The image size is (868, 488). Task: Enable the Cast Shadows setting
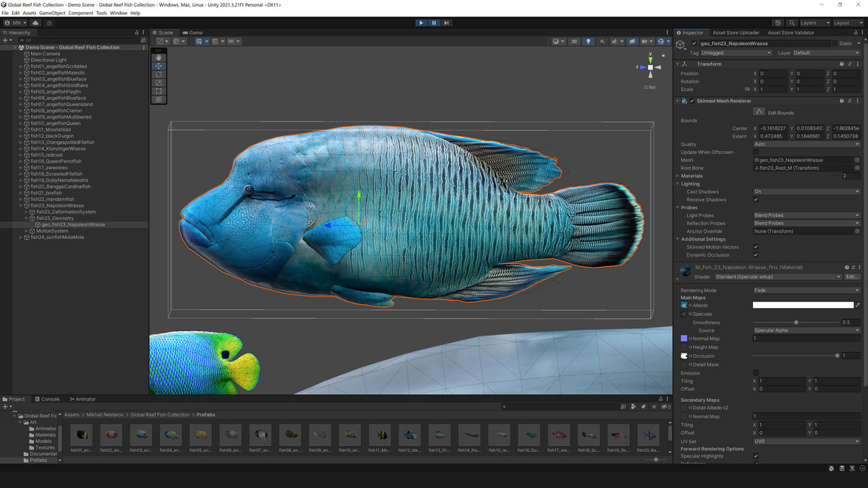tap(807, 192)
